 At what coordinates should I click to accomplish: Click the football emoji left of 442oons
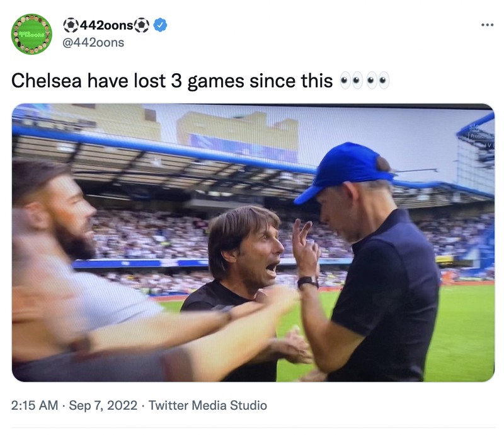(71, 24)
